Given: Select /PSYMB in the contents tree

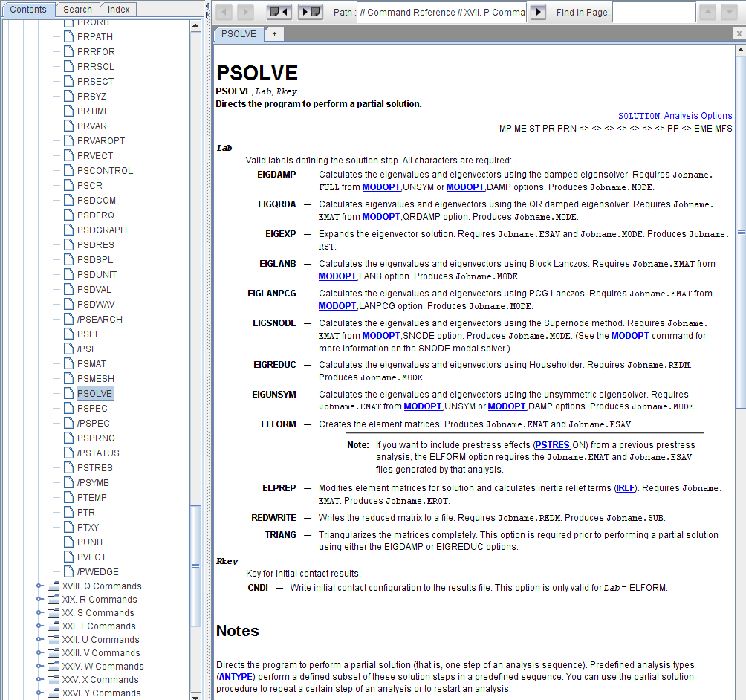Looking at the screenshot, I should coord(94,482).
